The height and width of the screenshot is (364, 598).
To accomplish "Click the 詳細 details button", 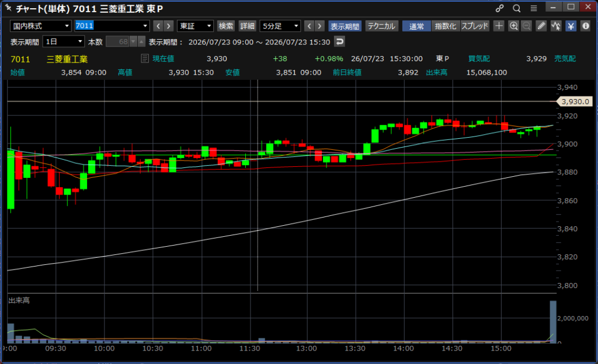I will 247,26.
